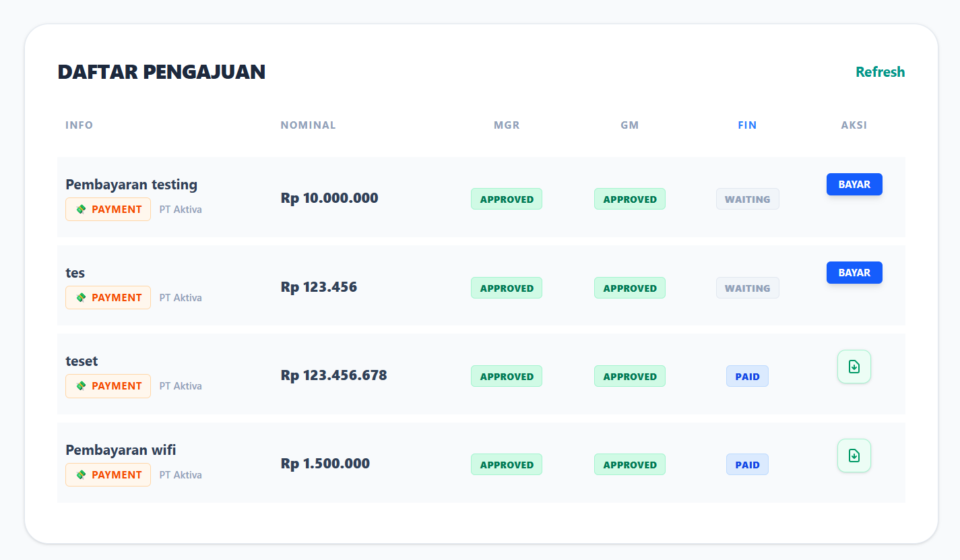
Task: Open document icon in Pembayaran wifi row
Action: (853, 455)
